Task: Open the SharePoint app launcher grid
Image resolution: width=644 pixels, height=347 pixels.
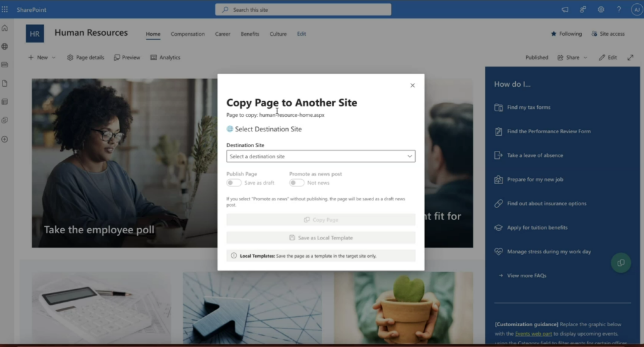Action: tap(4, 9)
